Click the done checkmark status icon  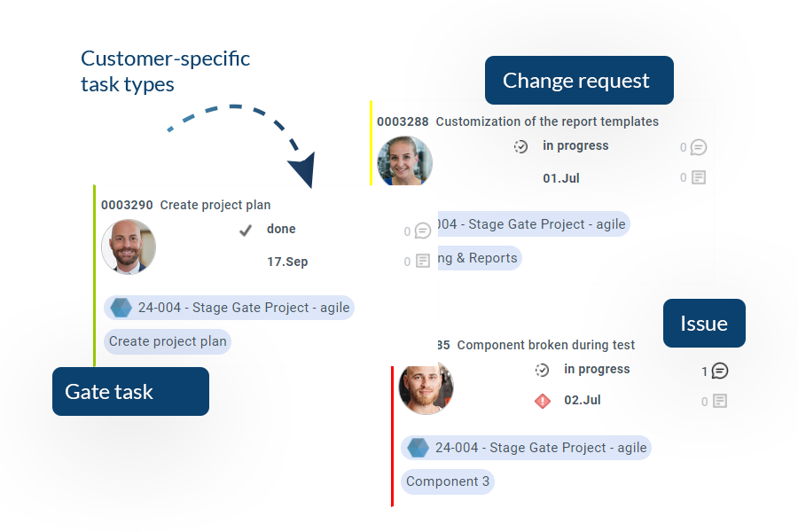(246, 231)
